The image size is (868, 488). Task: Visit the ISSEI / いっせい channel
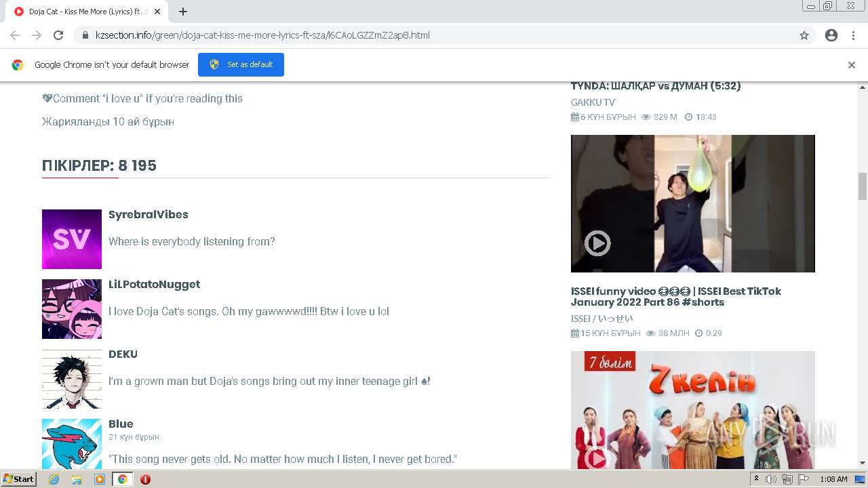[x=601, y=319]
